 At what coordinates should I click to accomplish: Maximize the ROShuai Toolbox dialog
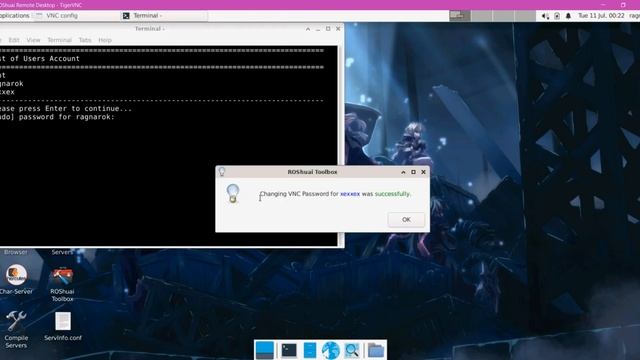coord(413,172)
